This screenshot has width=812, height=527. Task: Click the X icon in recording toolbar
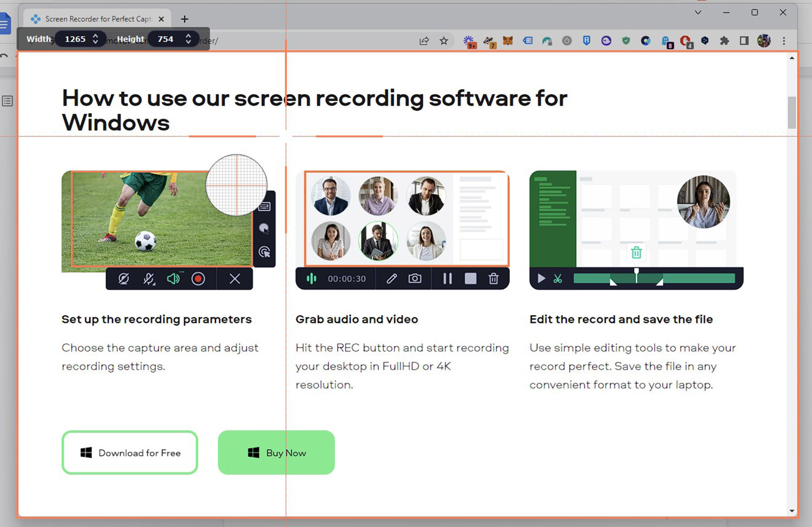234,279
